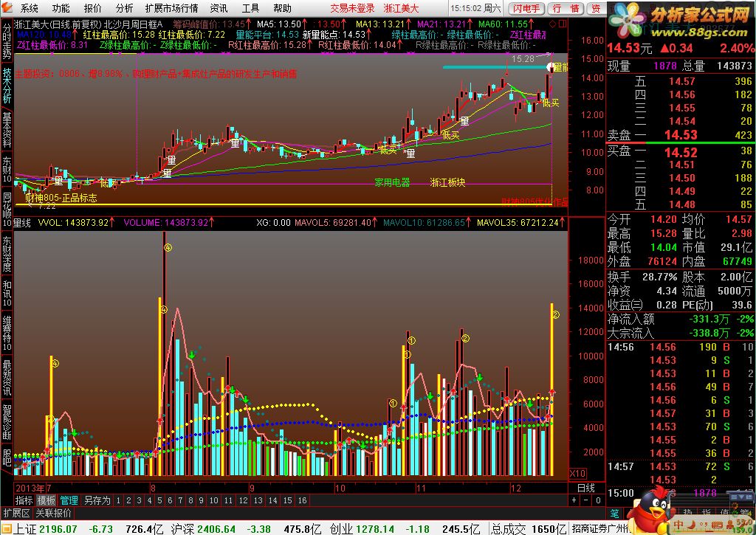Select the 笔 tab in the quote panel
Image resolution: width=756 pixels, height=535 pixels.
click(x=615, y=514)
